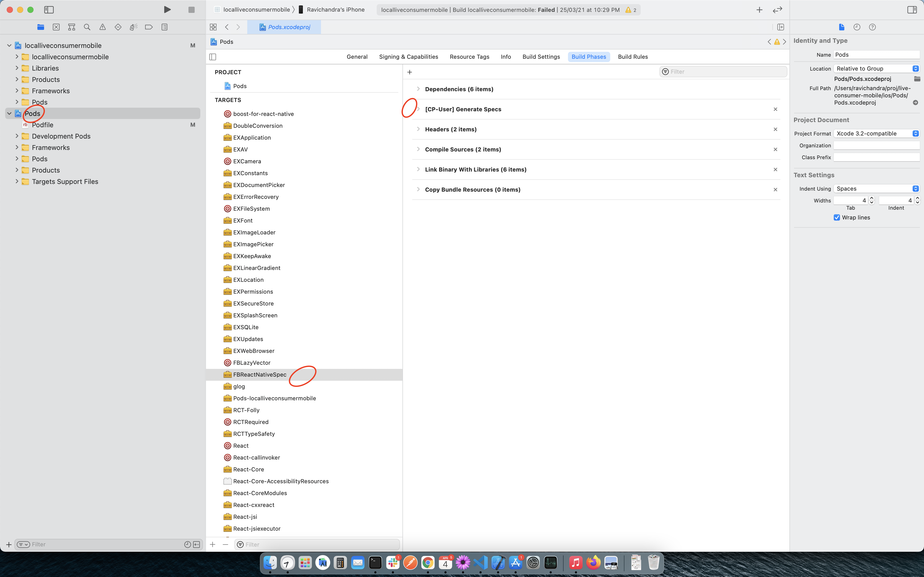Screen dimensions: 924x577
Task: Switch to the Build Settings tab
Action: point(541,56)
